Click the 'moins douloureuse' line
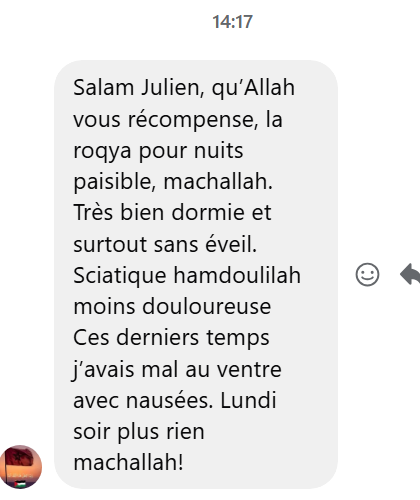 172,307
